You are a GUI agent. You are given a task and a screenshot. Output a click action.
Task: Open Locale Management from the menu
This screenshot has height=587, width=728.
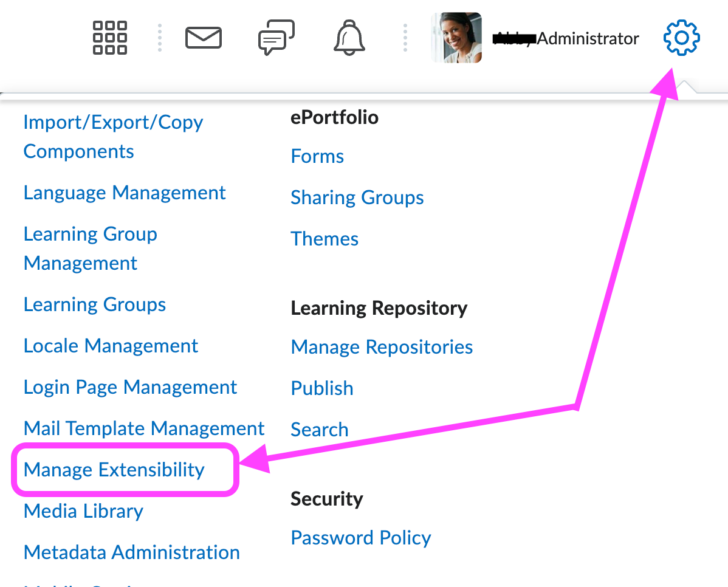tap(111, 346)
